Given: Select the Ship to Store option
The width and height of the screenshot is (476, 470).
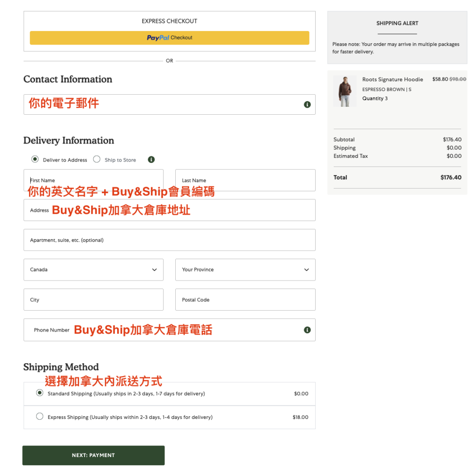Looking at the screenshot, I should coord(97,159).
